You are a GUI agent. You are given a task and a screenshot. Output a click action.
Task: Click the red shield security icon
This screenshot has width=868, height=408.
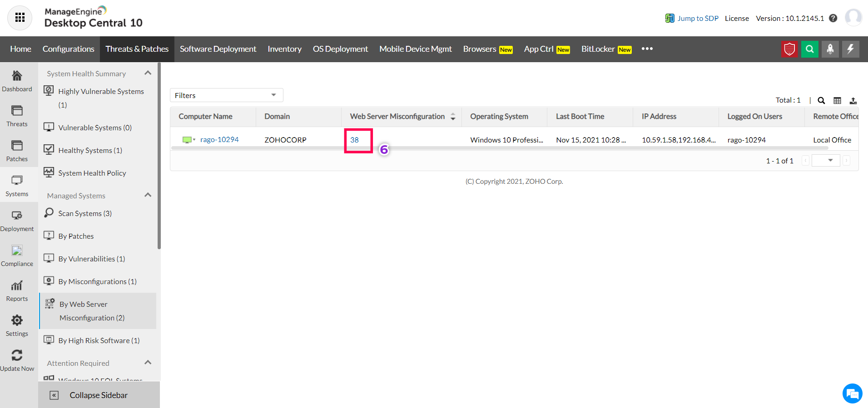[789, 49]
